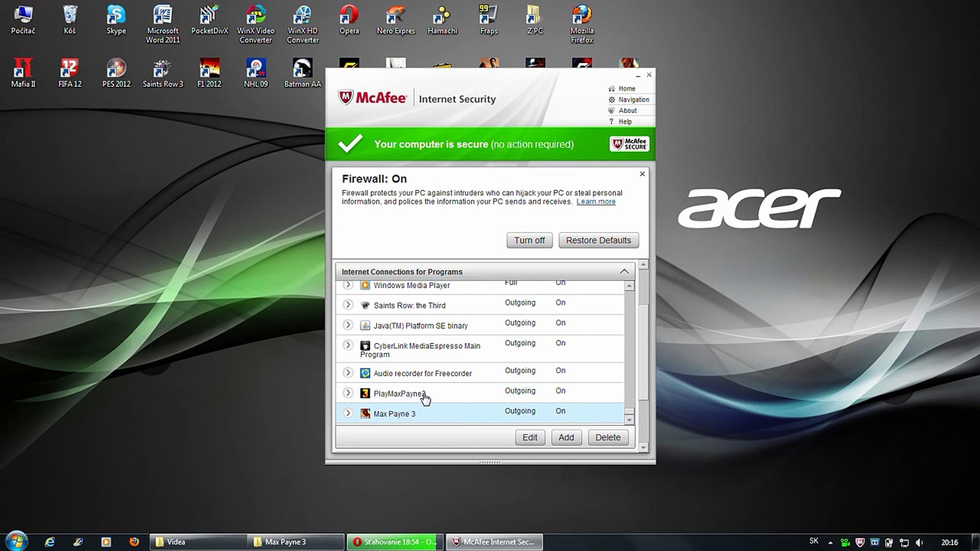Viewport: 980px width, 551px height.
Task: Turn off the firewall
Action: pyautogui.click(x=529, y=240)
